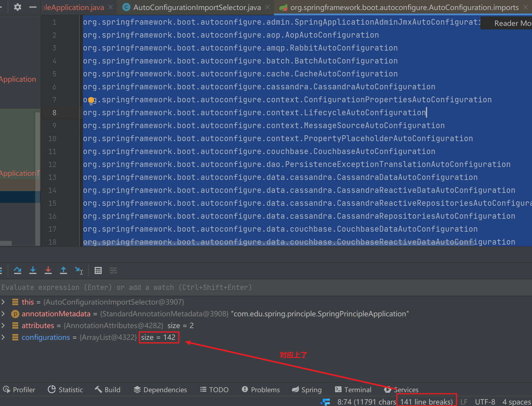
Task: Open the Evaluate Expression calculator icon
Action: click(x=98, y=270)
